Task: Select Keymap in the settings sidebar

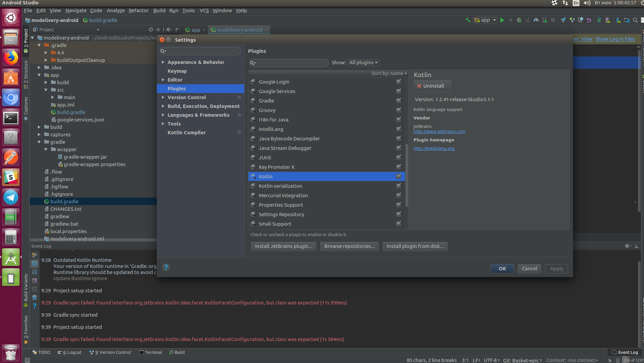Action: [x=177, y=71]
